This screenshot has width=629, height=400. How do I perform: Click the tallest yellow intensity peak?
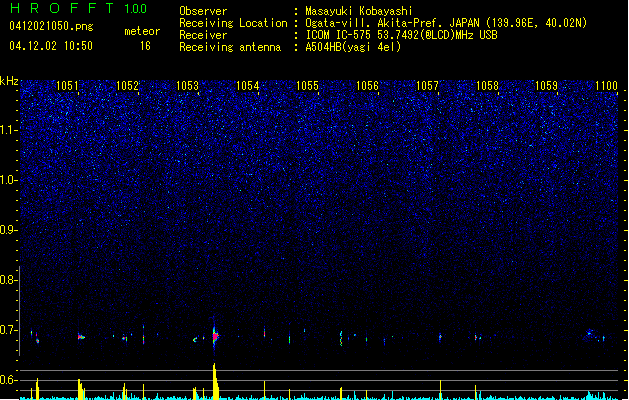(215, 381)
